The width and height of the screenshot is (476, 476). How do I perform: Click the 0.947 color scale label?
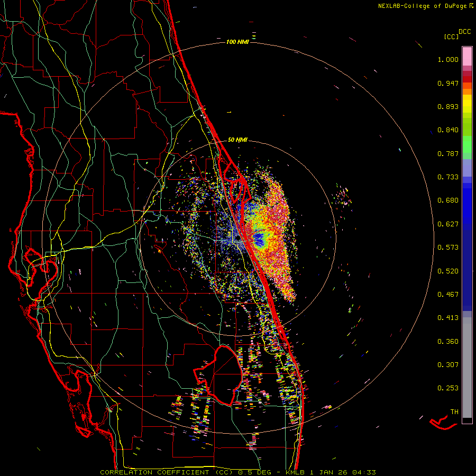point(448,83)
